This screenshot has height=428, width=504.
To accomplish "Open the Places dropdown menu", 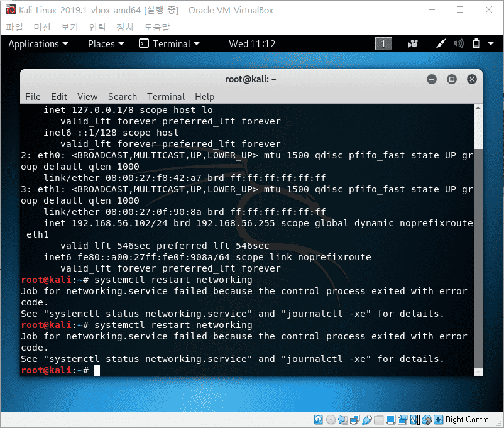I will coord(106,44).
